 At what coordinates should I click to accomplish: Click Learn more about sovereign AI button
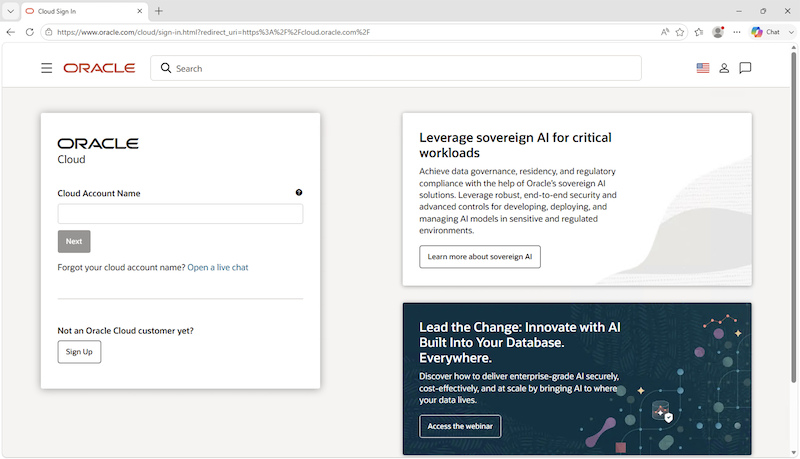480,257
